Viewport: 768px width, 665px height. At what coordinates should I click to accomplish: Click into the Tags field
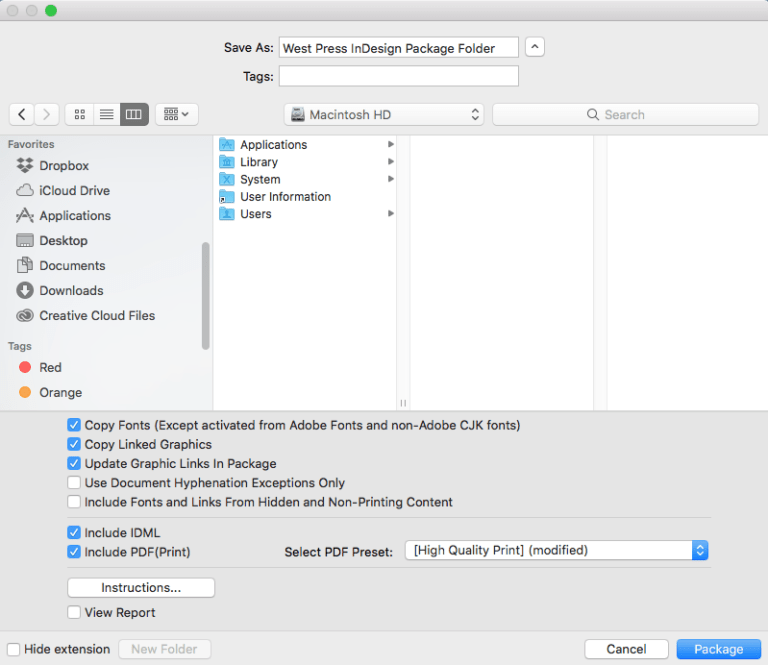(399, 76)
